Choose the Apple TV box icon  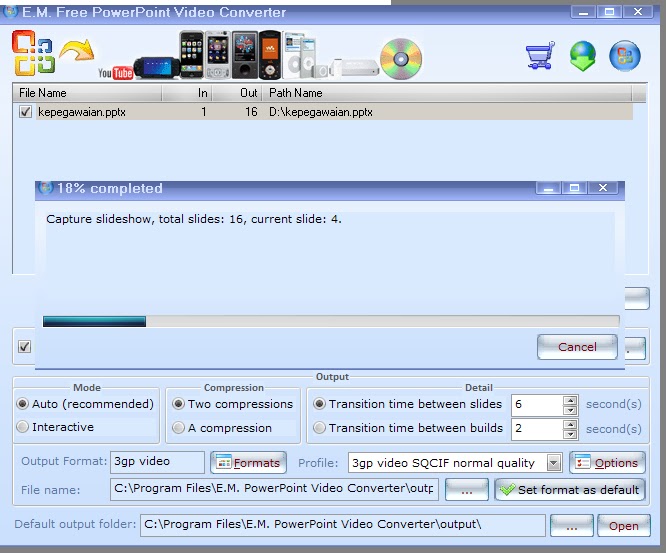tap(355, 67)
